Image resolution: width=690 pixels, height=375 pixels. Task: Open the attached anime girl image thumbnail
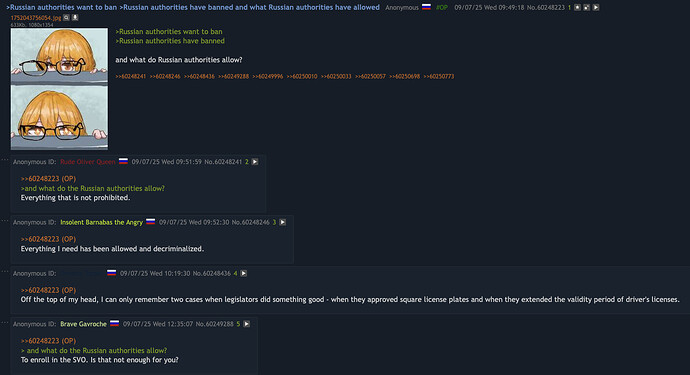click(x=59, y=89)
